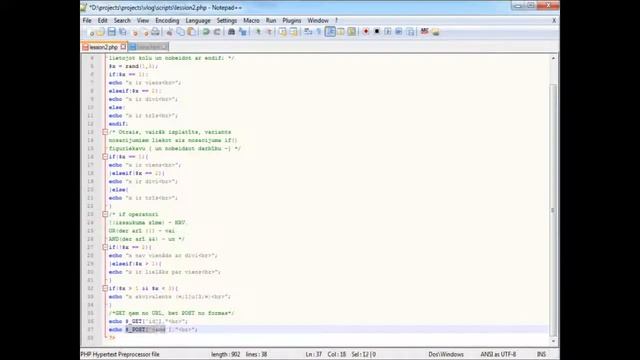Screen dimensions: 640x360
Task: Open the Run menu
Action: 271,20
